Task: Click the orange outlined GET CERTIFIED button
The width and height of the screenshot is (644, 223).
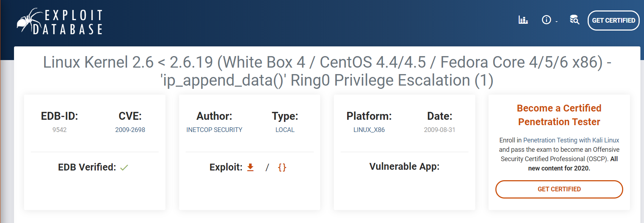Action: click(x=559, y=189)
